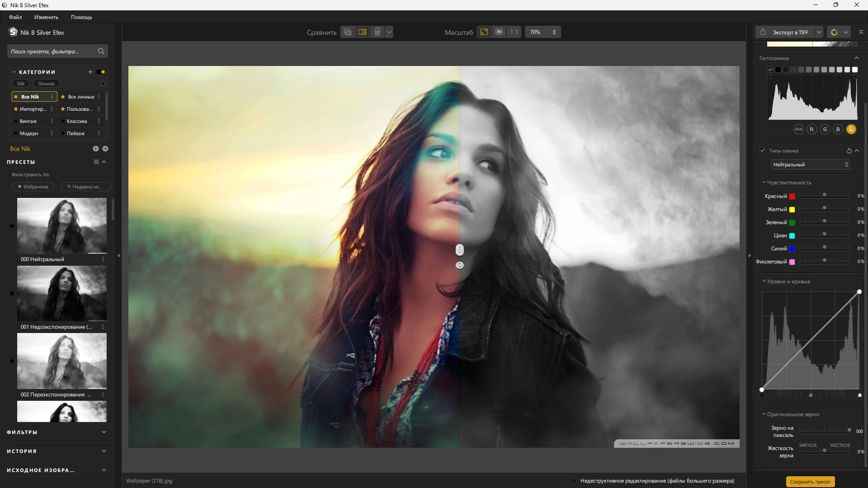
Task: Toggle shadow clipping box on histogram
Action: [x=769, y=77]
